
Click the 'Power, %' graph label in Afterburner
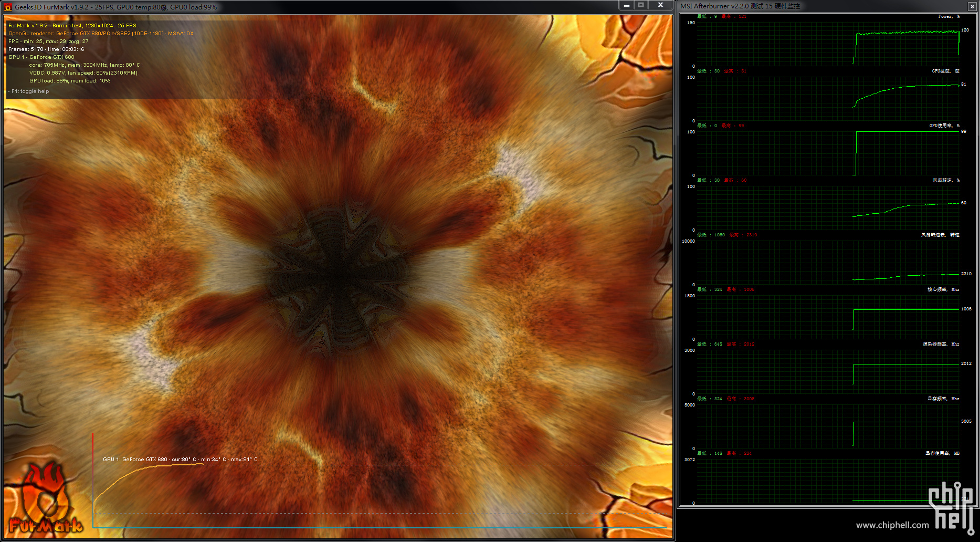click(949, 16)
